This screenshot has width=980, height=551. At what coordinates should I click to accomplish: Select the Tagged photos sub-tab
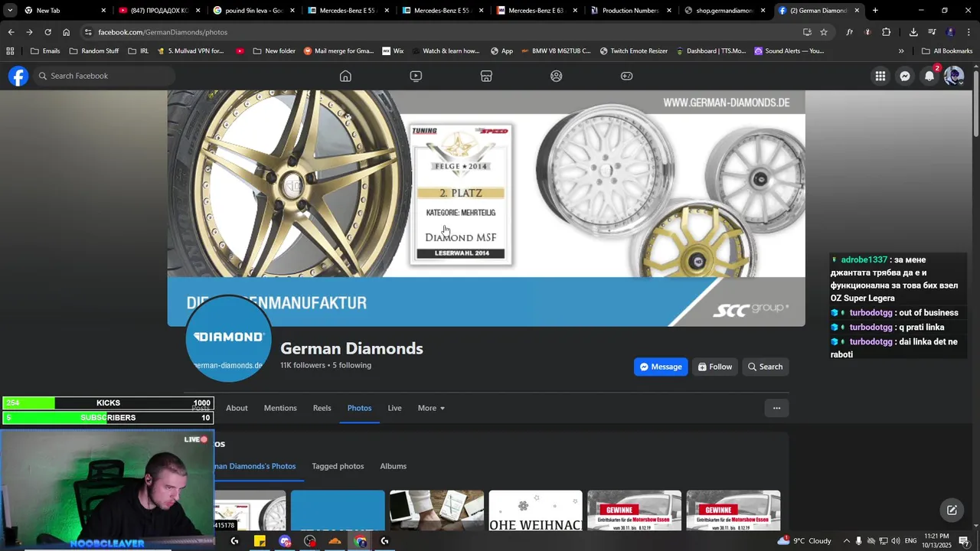338,466
